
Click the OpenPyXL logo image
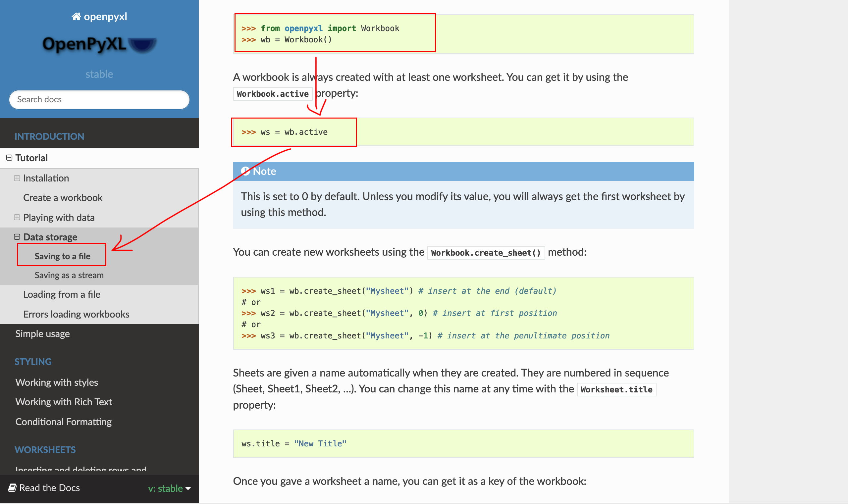tap(99, 44)
